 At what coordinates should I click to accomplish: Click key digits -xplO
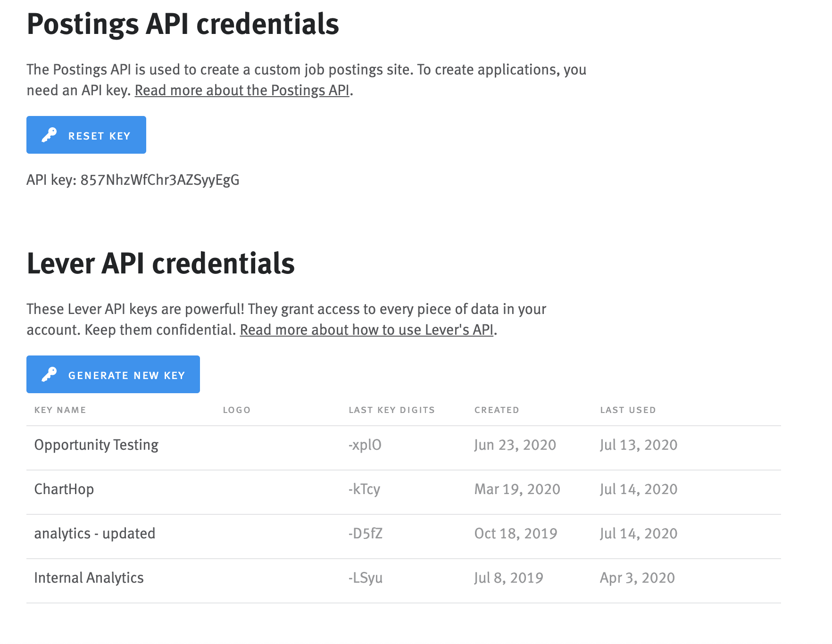click(x=365, y=445)
